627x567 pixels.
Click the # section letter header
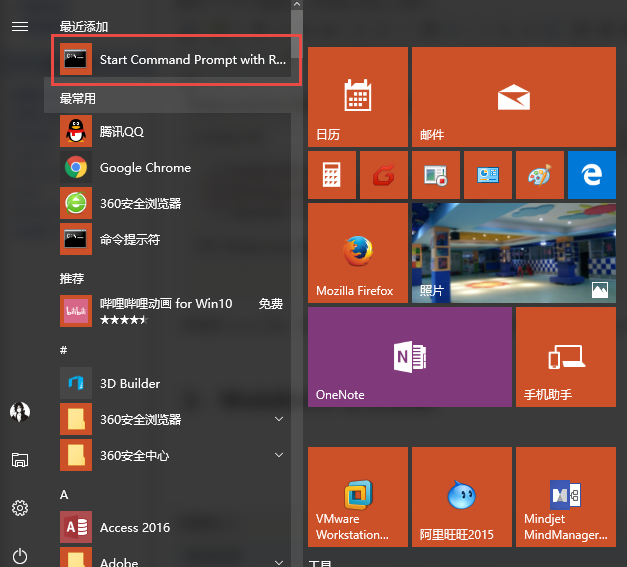(64, 350)
